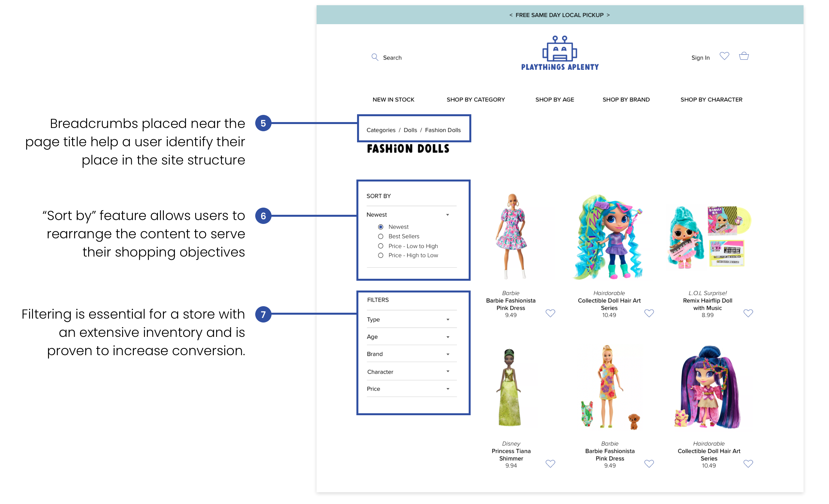This screenshot has height=504, width=829.
Task: Favorite the second-row Barbie Fashionista heart
Action: 649,464
